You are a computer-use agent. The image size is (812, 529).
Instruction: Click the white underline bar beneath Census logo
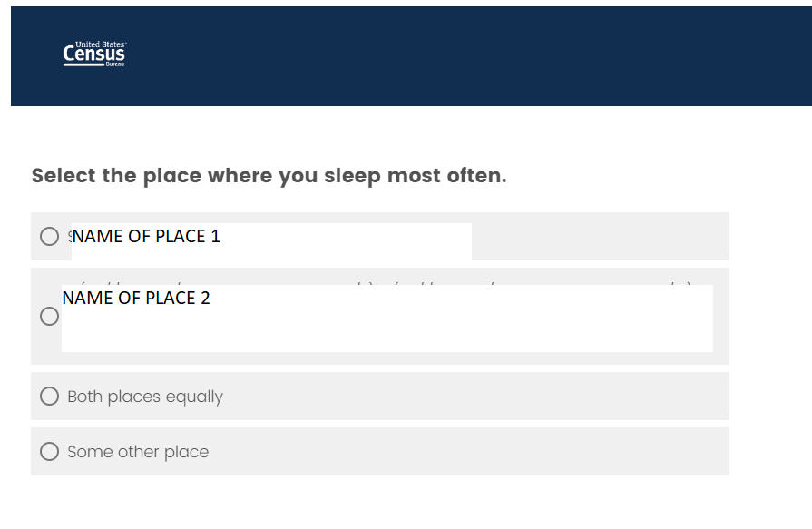click(x=83, y=65)
